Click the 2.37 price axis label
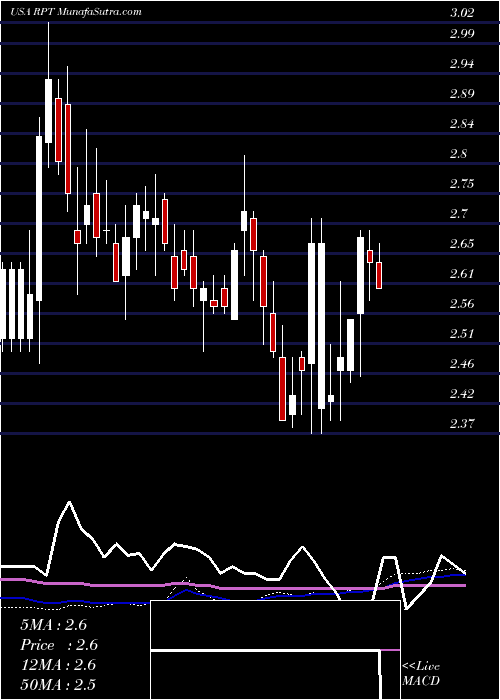Screen dimensions: 500x700 (x=462, y=423)
